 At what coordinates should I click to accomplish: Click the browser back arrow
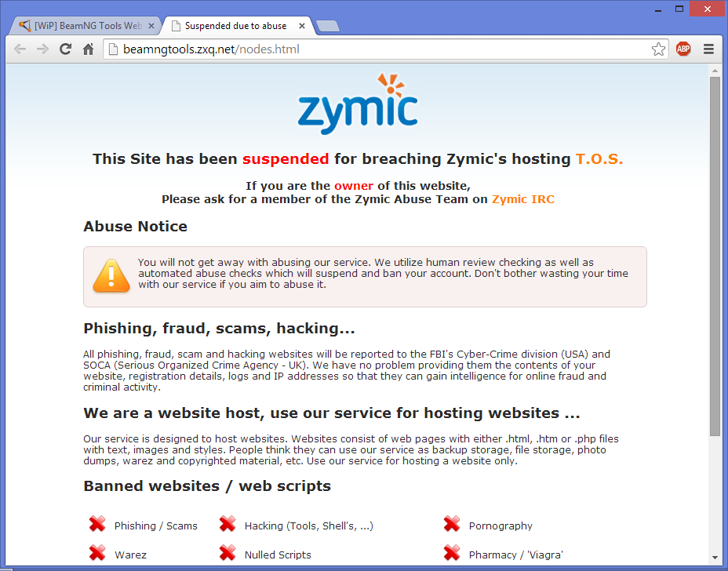click(x=20, y=49)
